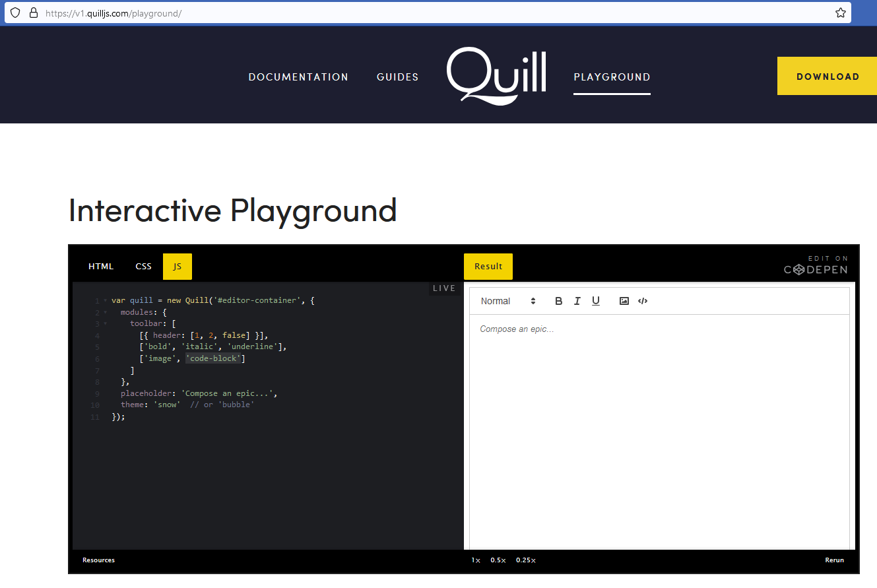
Task: Click the browser address bar URL
Action: [114, 13]
